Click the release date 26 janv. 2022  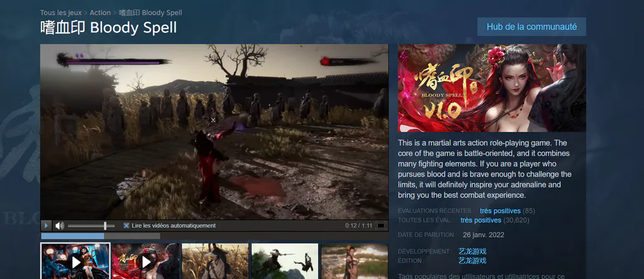tap(484, 235)
